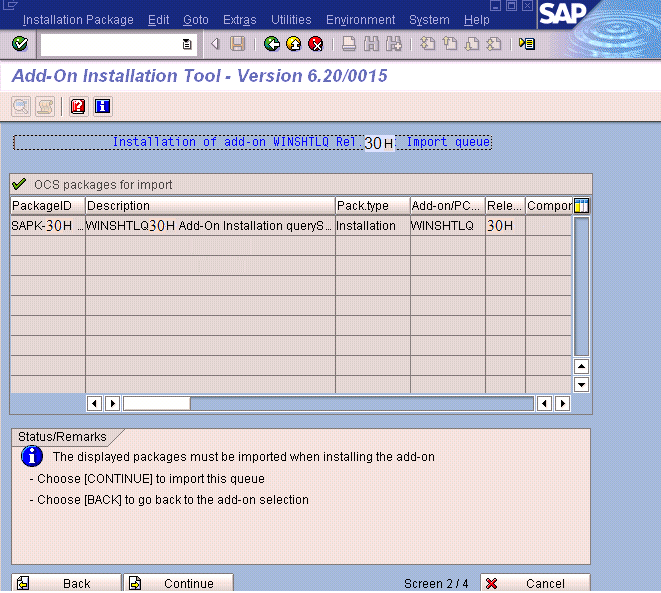
Task: Click the Customize Local Layout icon
Action: point(527,44)
